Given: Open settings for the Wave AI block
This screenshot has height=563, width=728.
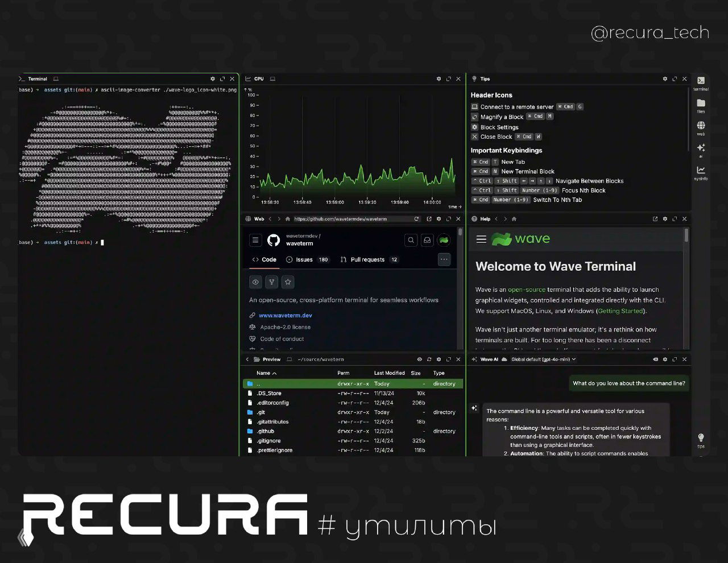Looking at the screenshot, I should coord(665,359).
